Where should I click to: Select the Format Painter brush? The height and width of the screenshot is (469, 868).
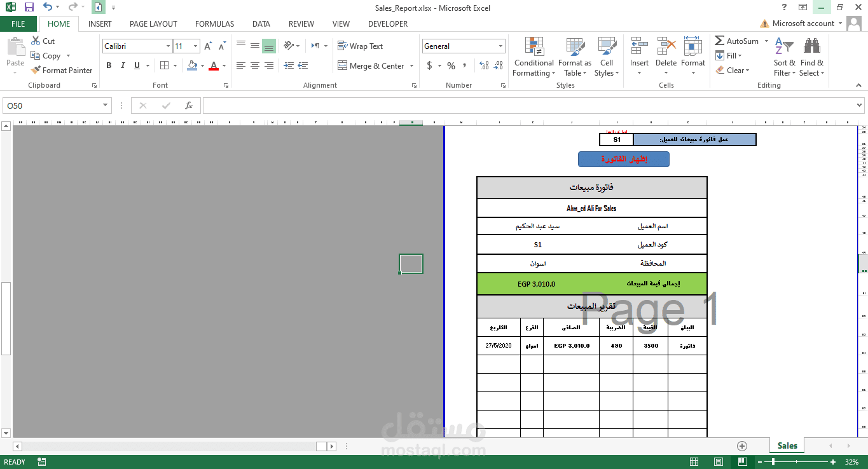coord(36,70)
